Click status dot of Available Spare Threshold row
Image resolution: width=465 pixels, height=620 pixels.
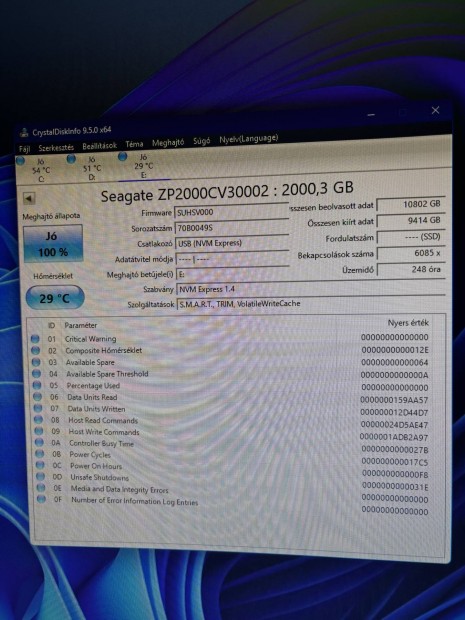(36, 373)
